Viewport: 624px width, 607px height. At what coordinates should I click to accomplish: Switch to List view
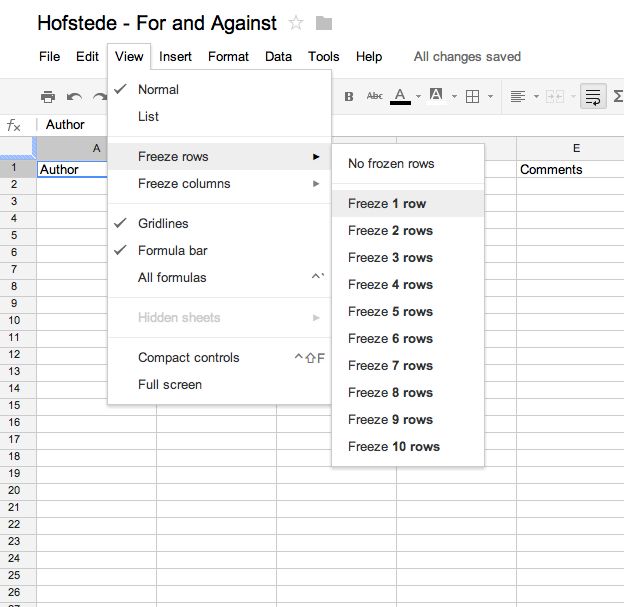pos(219,117)
